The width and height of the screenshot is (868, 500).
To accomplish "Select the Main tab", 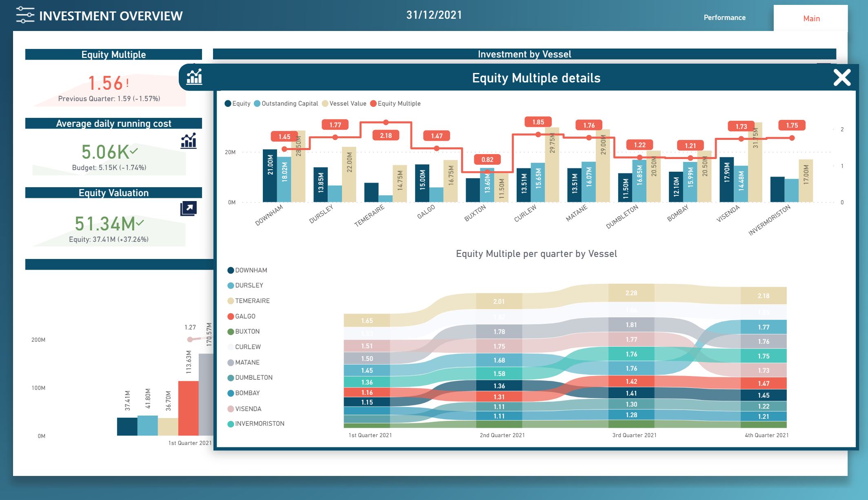I will pyautogui.click(x=811, y=18).
